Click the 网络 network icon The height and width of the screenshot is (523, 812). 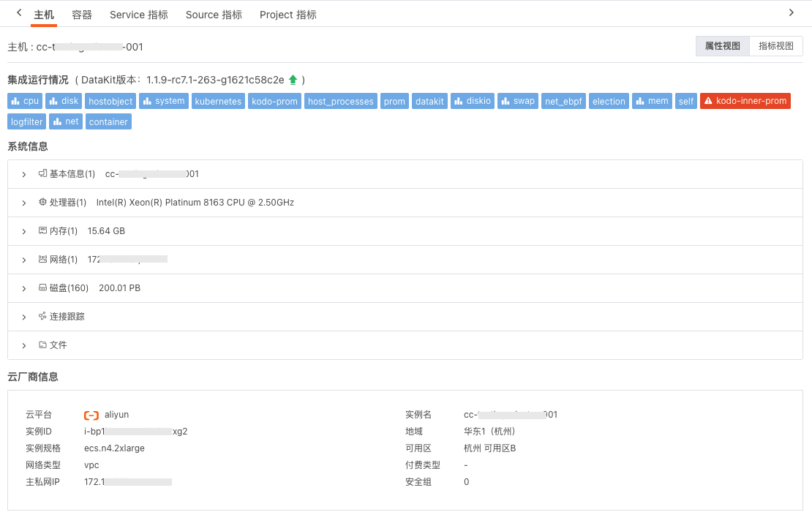click(42, 259)
